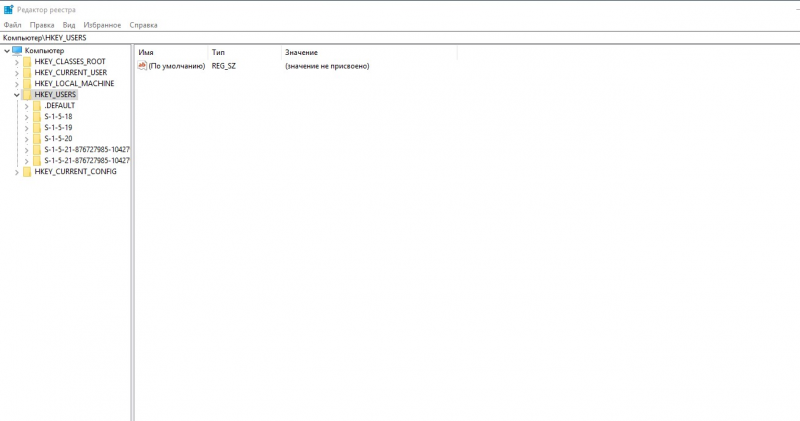Click the folder icon of .DEFAULT key

click(x=37, y=106)
